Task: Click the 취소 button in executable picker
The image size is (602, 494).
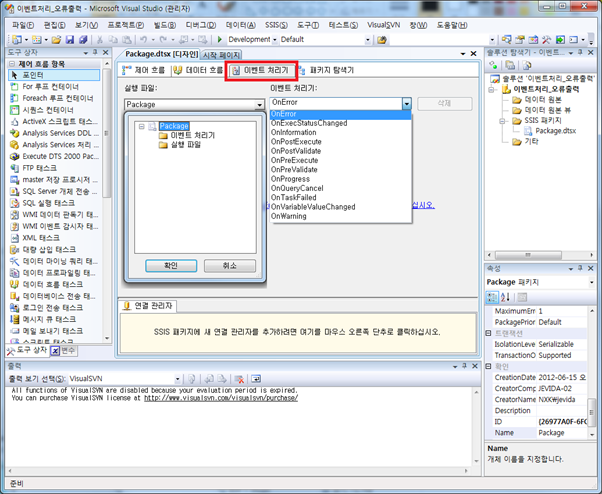Action: pos(230,266)
